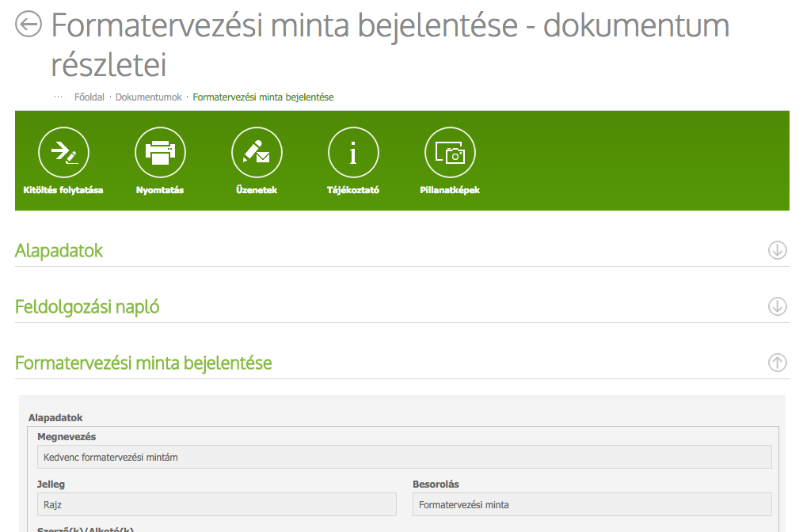Open the breadcrumb ellipsis menu
Screen dimensions: 803x532
59,97
